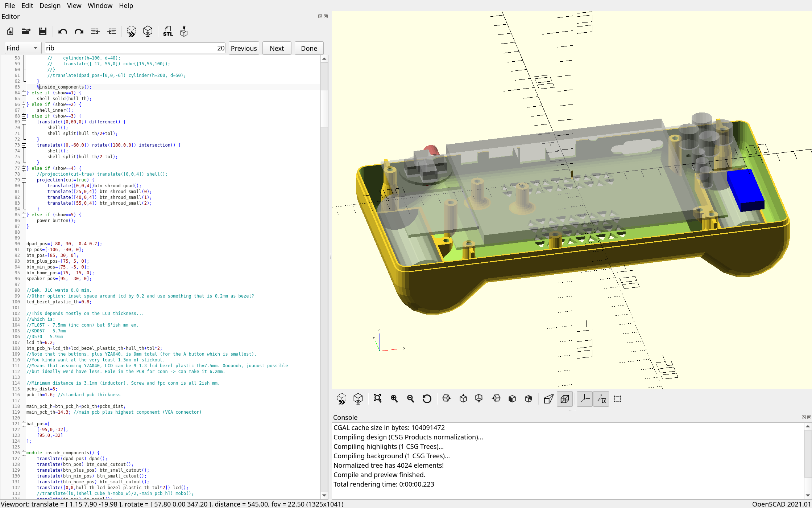Screen dimensions: 812x508
Task: Zoom out of the 3D view
Action: coord(411,399)
